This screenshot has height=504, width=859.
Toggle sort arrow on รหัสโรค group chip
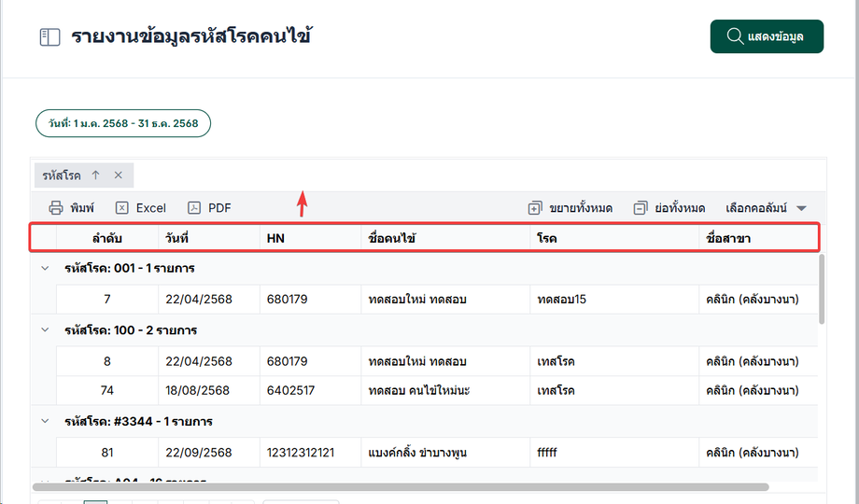95,175
